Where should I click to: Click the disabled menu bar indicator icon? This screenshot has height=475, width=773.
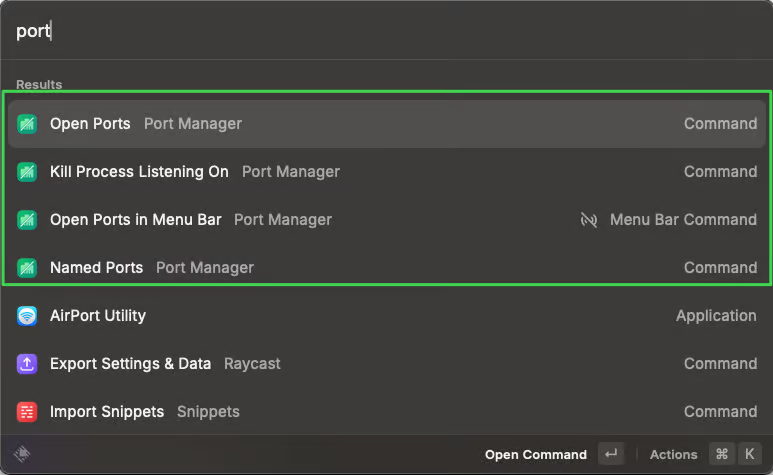coord(589,220)
